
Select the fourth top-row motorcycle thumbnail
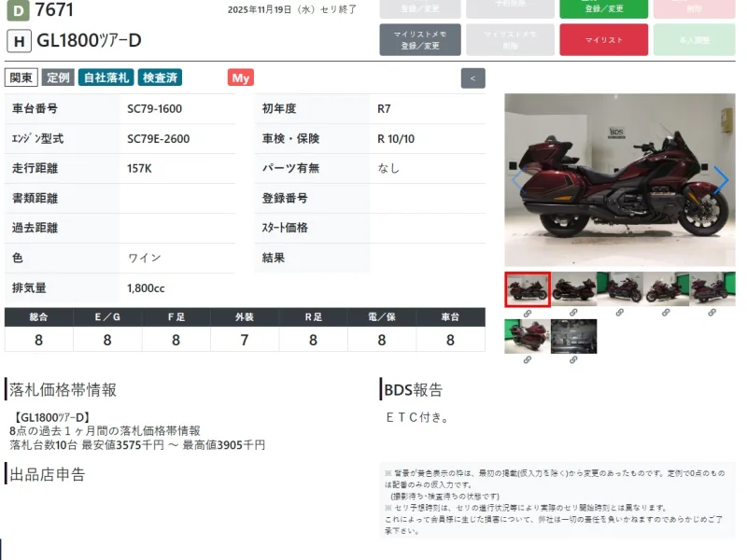tap(666, 288)
